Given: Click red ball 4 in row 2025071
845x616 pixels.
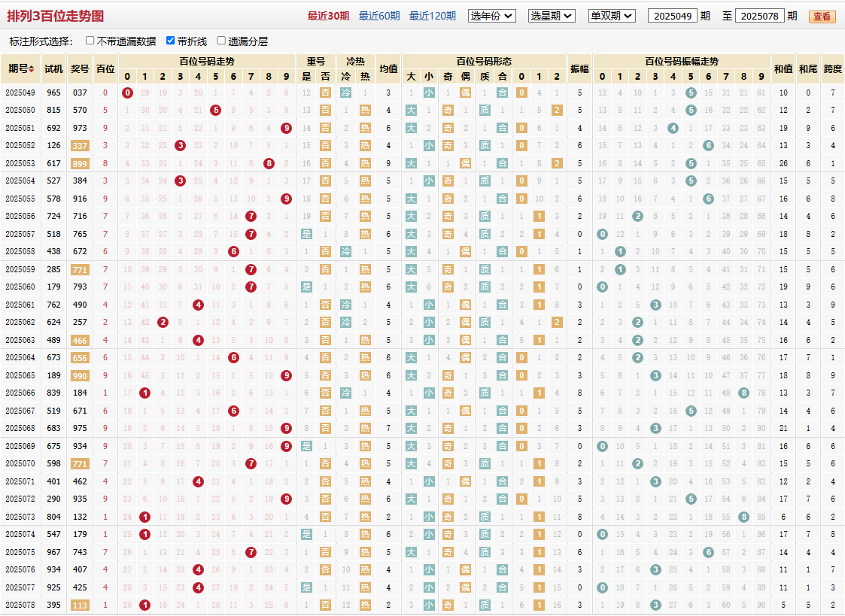Looking at the screenshot, I should (x=199, y=481).
